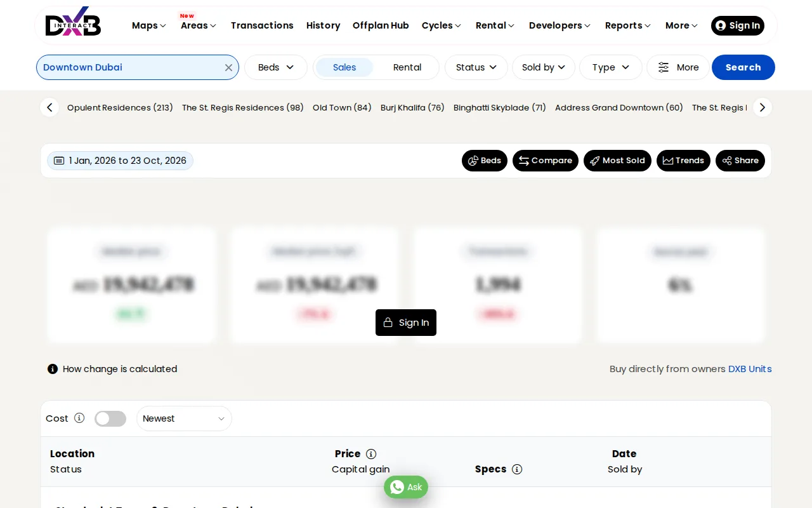This screenshot has height=508, width=812.
Task: Expand the Status filter dropdown
Action: click(476, 67)
